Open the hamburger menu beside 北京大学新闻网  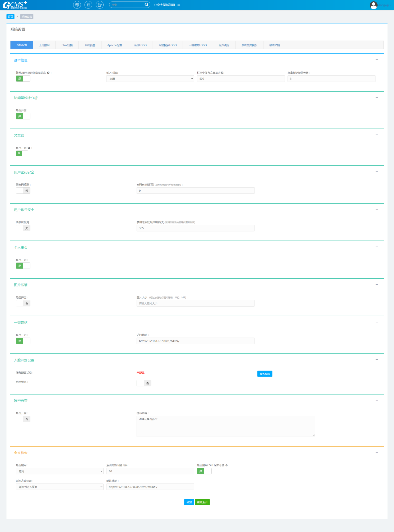pyautogui.click(x=179, y=5)
